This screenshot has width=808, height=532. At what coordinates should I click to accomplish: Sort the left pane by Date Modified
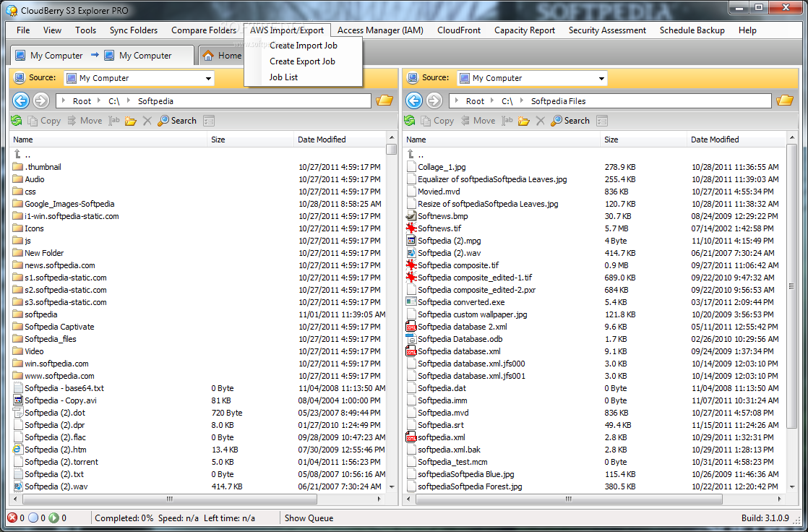click(x=340, y=140)
